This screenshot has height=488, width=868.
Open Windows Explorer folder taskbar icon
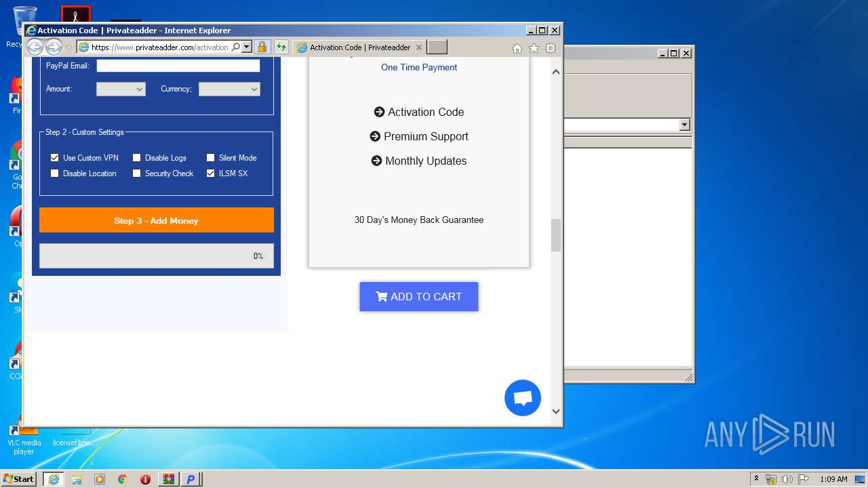[x=77, y=479]
